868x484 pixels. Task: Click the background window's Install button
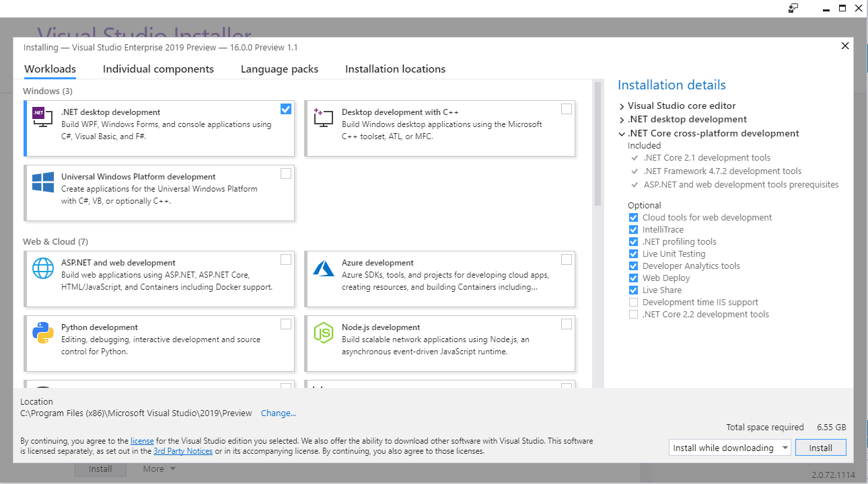(100, 469)
